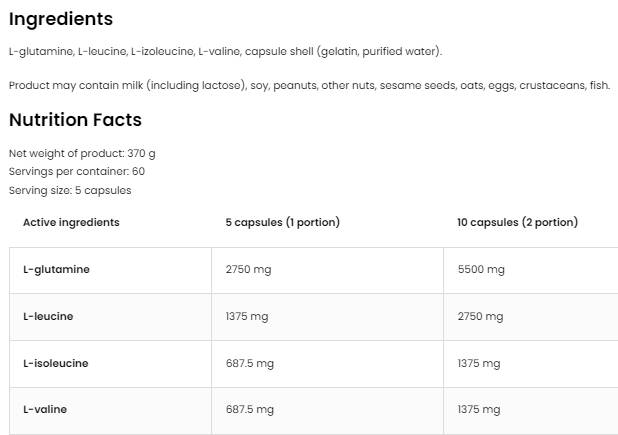
Task: Click the serving size 5 capsules line
Action: pos(70,190)
